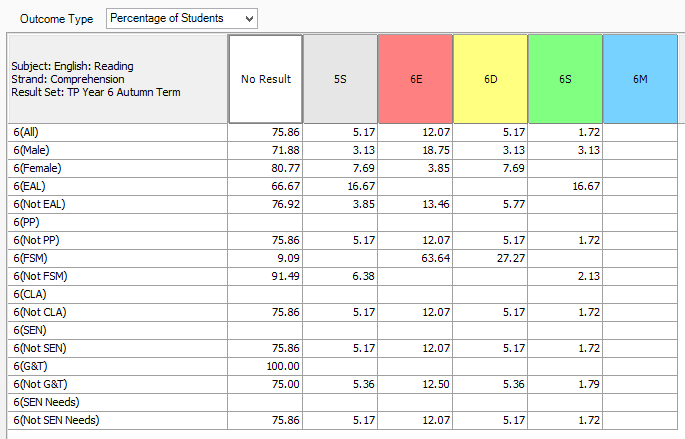This screenshot has width=685, height=439.
Task: Click the 5.36 5S cell in 6(Not G&T) row
Action: (x=340, y=384)
